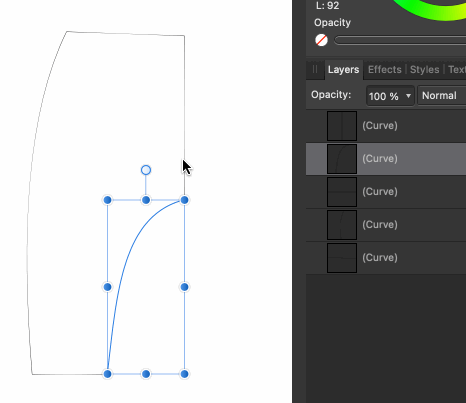Select the Layers tab
Image resolution: width=466 pixels, height=403 pixels.
click(x=343, y=70)
